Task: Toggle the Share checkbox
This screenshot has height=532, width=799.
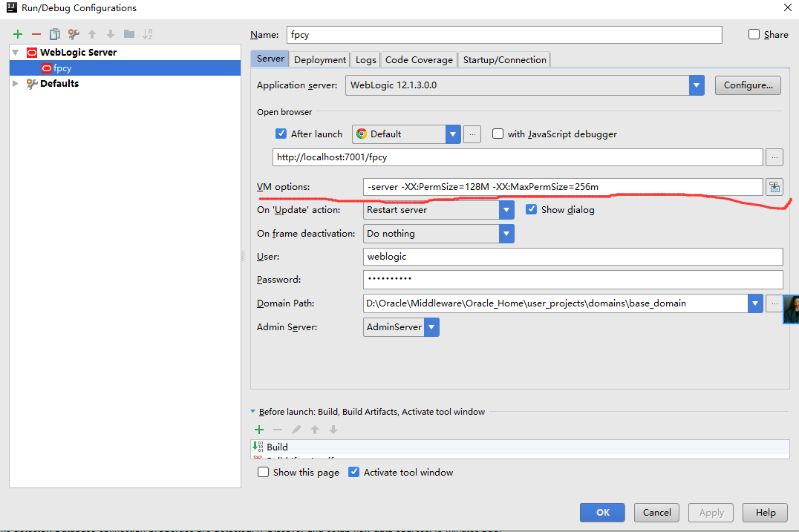Action: coord(754,34)
